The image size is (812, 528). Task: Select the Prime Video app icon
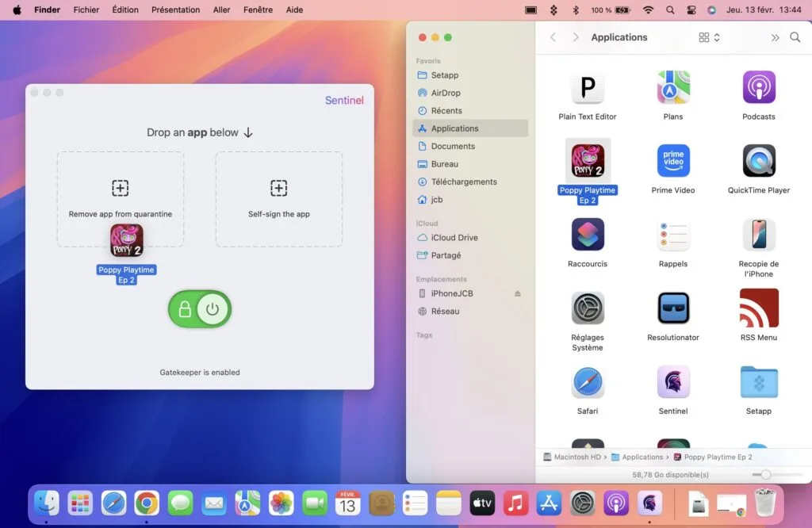672,161
